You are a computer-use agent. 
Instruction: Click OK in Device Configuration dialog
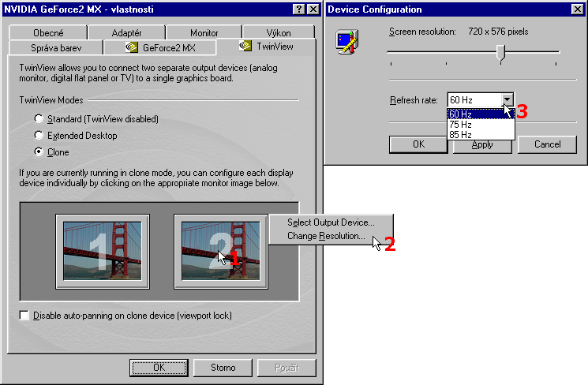[418, 144]
